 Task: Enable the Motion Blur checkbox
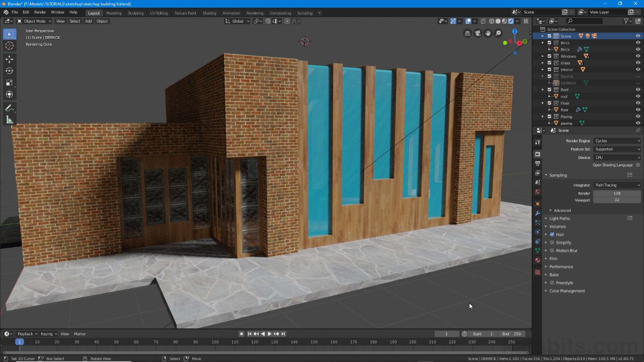[x=552, y=250]
